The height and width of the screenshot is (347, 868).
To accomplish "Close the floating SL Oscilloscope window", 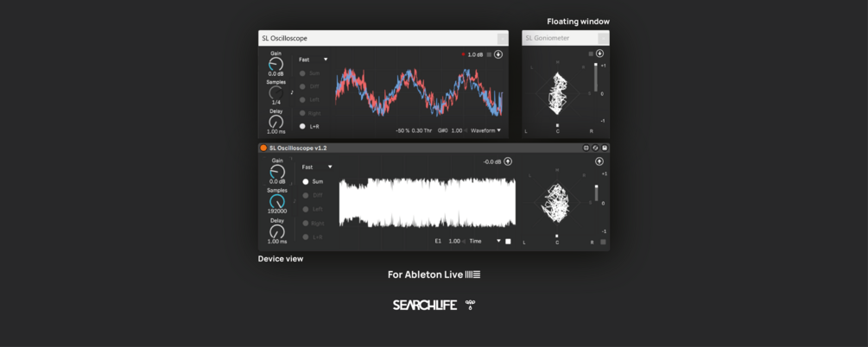I will coord(502,38).
